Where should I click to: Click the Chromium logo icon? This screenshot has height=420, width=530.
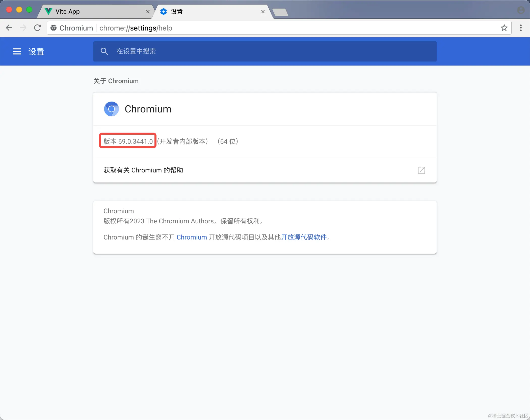point(111,109)
